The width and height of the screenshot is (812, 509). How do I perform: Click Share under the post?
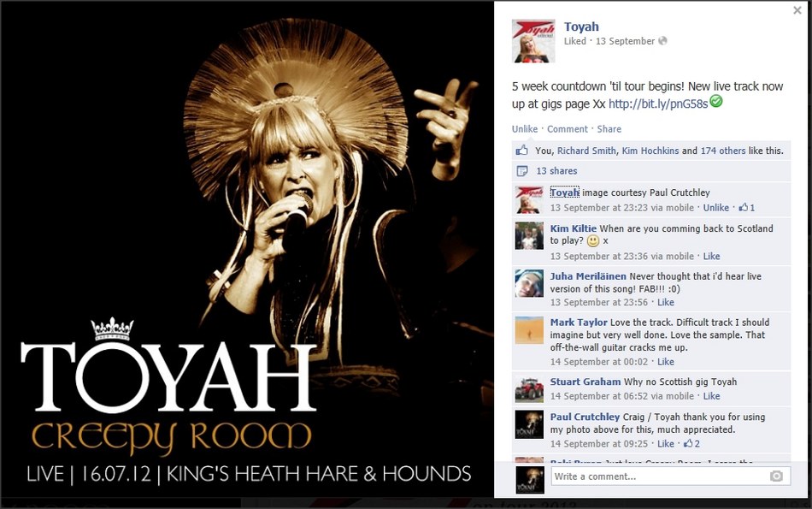pyautogui.click(x=609, y=129)
